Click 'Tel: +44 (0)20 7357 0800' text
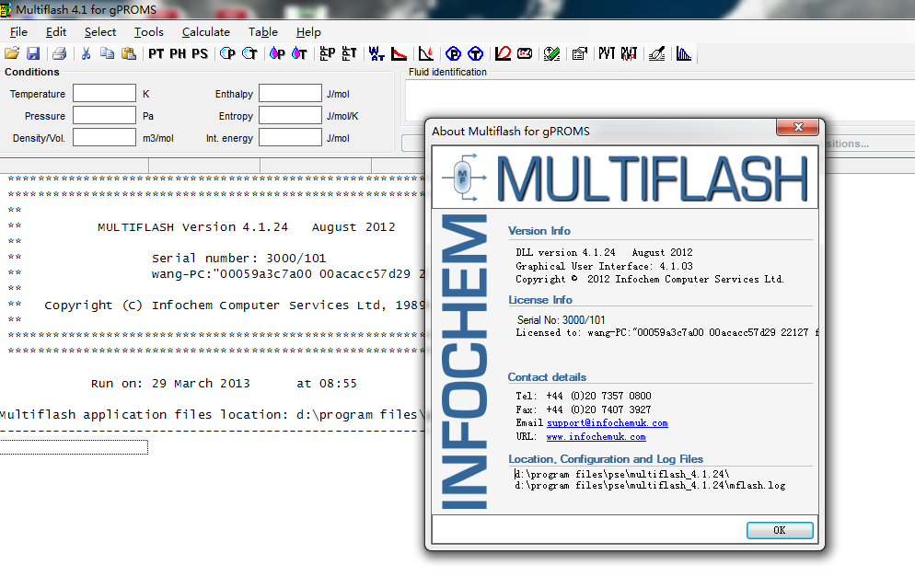The height and width of the screenshot is (588, 915). [x=584, y=396]
